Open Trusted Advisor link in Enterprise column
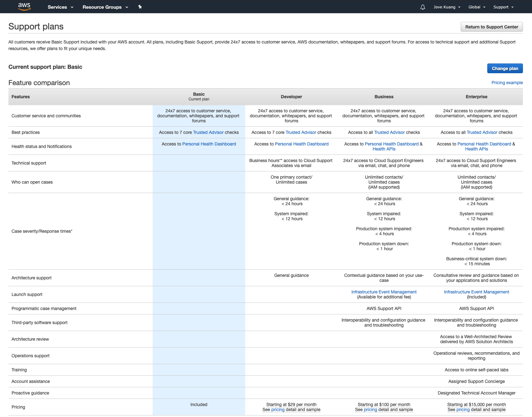The image size is (532, 417). pos(482,132)
